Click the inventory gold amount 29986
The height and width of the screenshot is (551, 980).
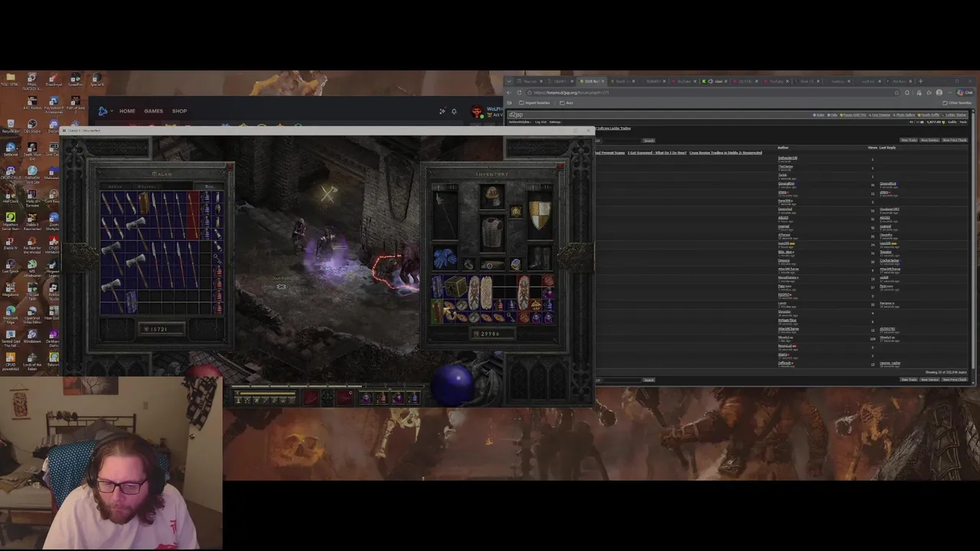[x=492, y=334]
